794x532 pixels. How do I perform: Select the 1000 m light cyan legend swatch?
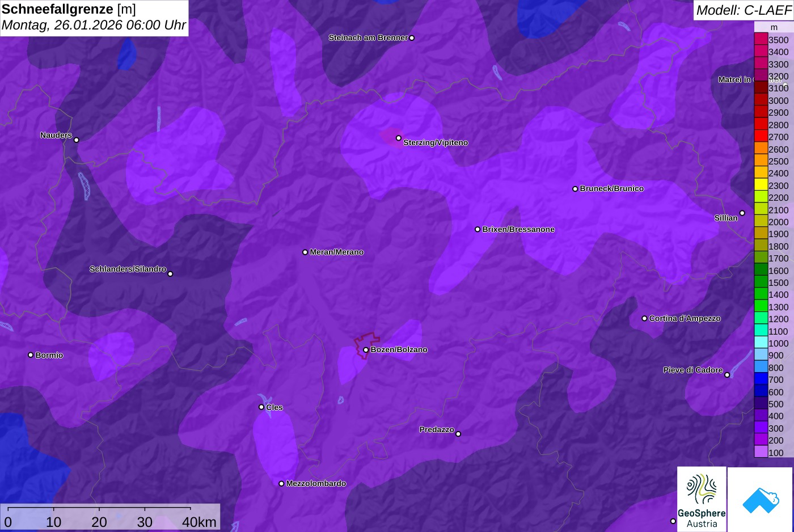[761, 343]
